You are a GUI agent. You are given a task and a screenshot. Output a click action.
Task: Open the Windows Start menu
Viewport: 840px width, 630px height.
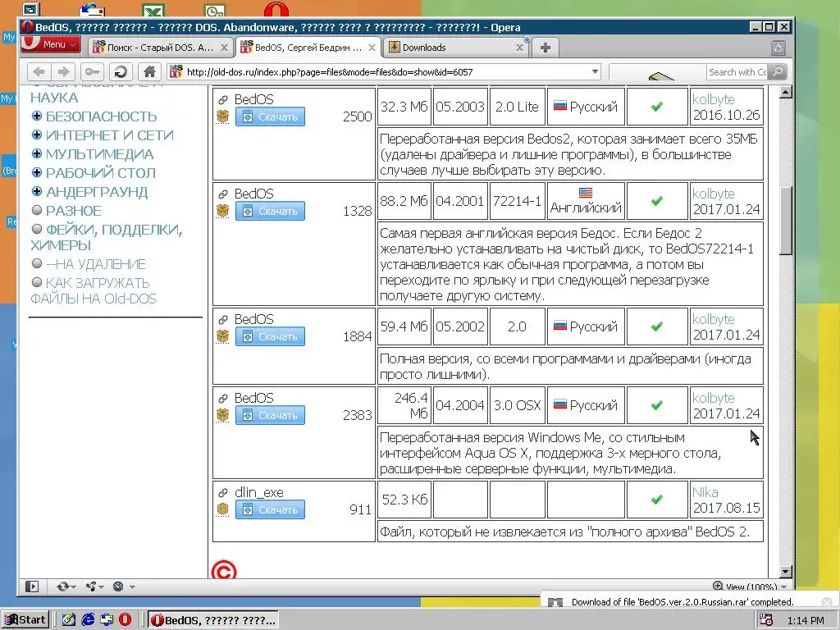point(25,620)
